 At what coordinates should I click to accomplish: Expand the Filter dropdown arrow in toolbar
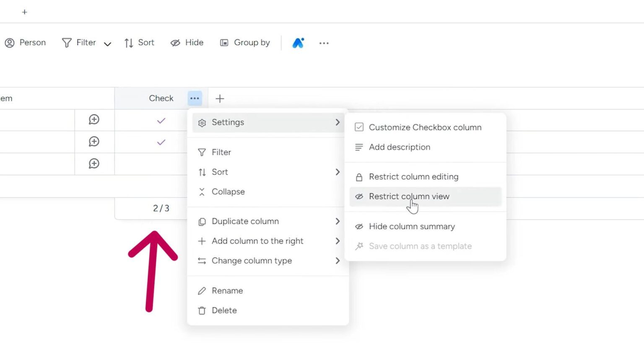click(107, 44)
